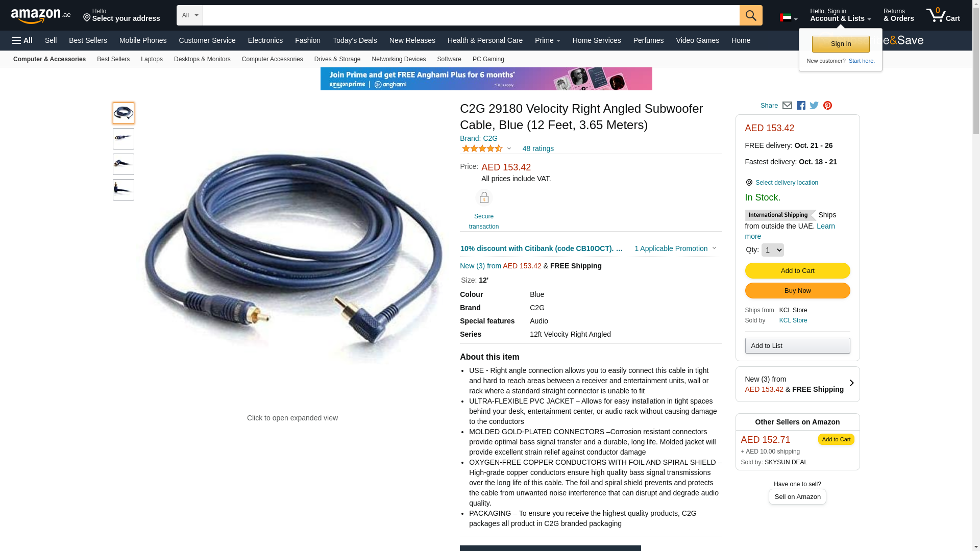980x551 pixels.
Task: Select the second product thumbnail
Action: pos(124,139)
